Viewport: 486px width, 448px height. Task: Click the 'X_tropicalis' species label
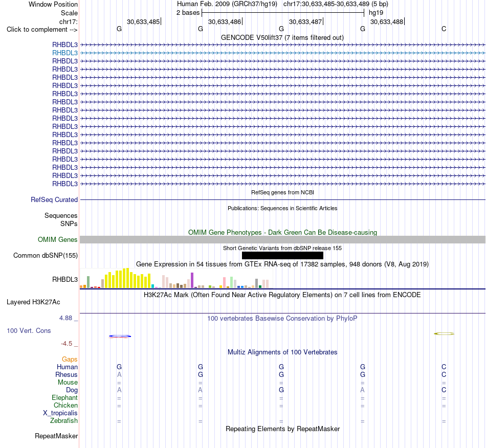(x=60, y=413)
